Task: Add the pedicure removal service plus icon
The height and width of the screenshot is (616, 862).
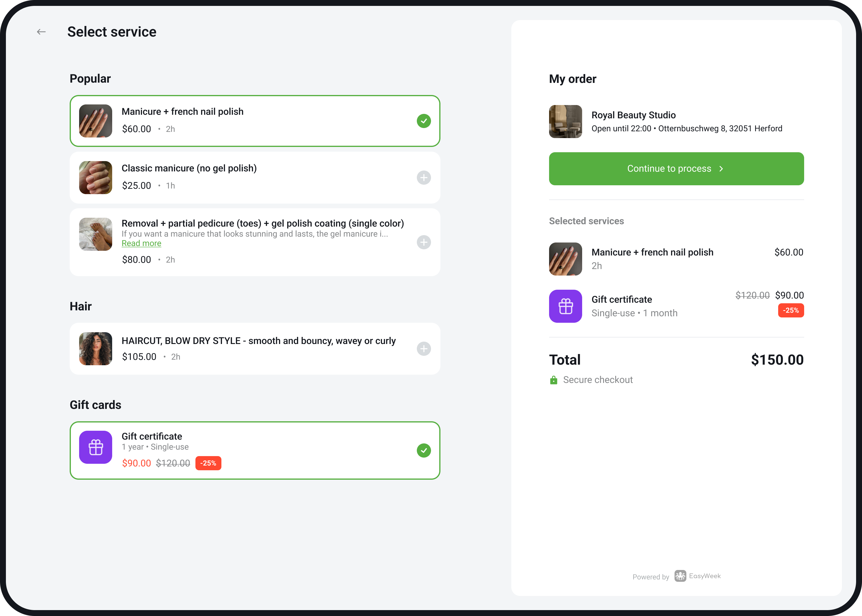Action: [424, 242]
